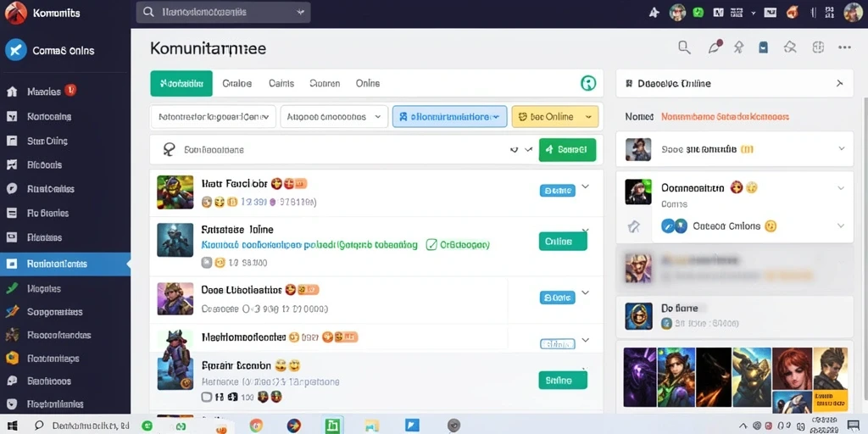
Task: Expand the Rat Feucl obr row chevron
Action: coord(585,186)
